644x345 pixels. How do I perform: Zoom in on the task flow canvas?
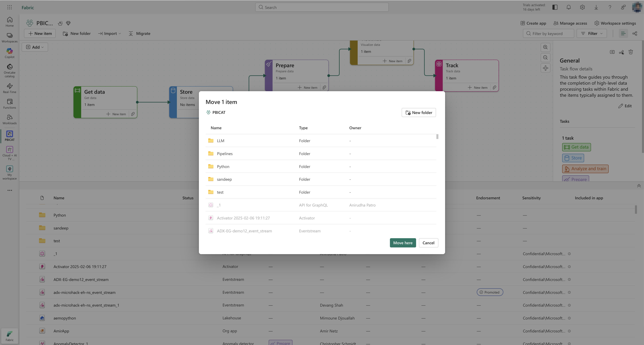point(545,47)
